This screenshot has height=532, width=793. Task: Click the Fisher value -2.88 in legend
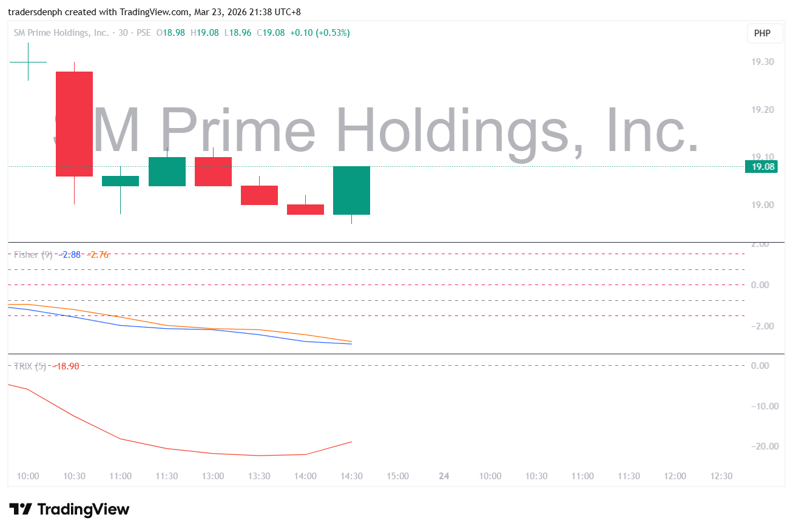point(70,255)
